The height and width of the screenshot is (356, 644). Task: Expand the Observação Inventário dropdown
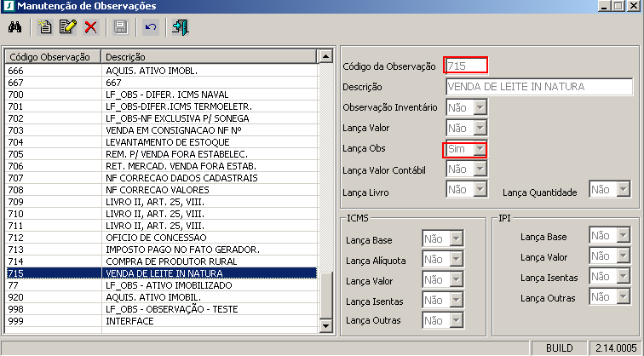pyautogui.click(x=480, y=108)
